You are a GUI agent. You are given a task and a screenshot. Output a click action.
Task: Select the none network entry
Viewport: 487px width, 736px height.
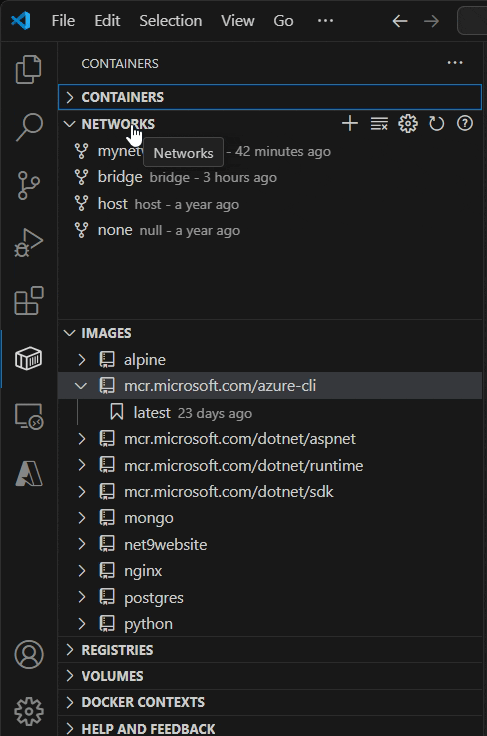point(270,230)
